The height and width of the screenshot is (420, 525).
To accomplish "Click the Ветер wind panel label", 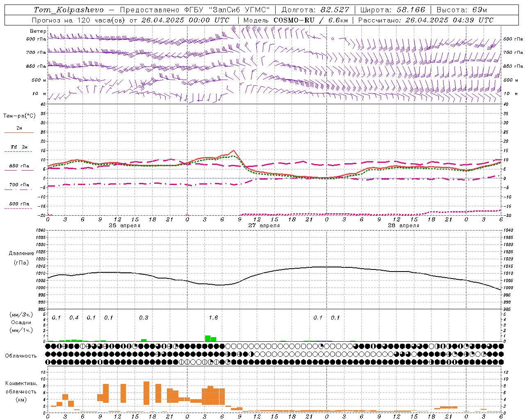I will [x=38, y=31].
